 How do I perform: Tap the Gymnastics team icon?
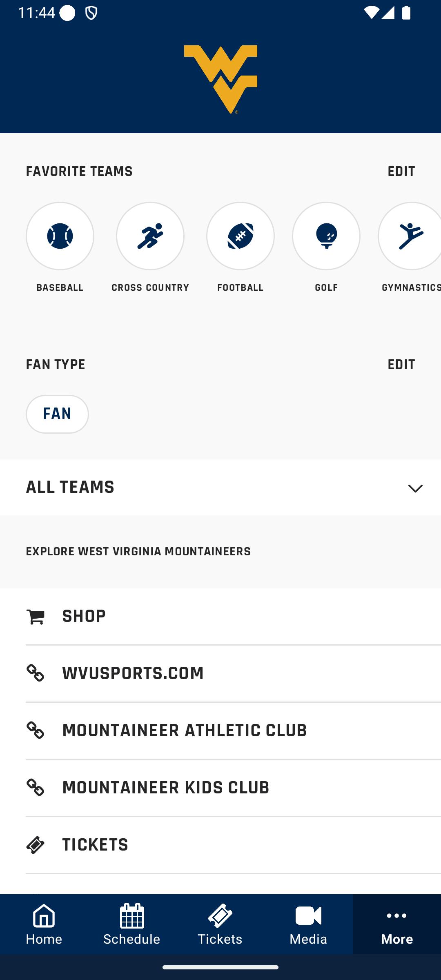[x=410, y=236]
